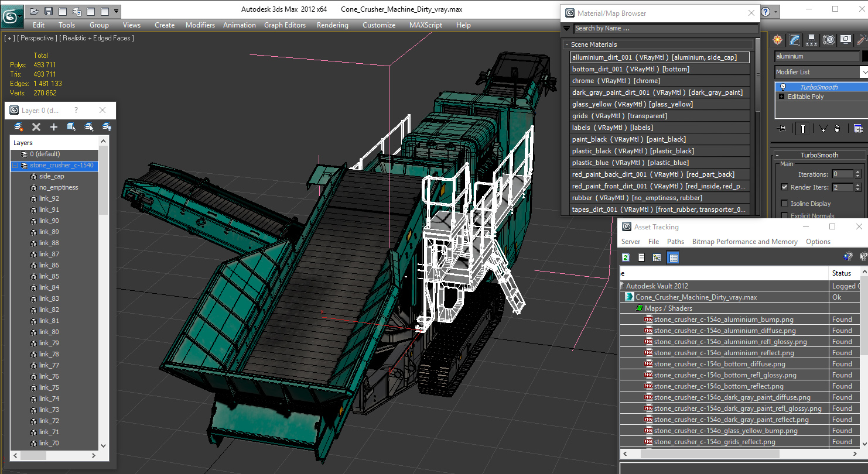This screenshot has height=474, width=868.
Task: Toggle visibility icon for no_emptiness layer item
Action: tap(33, 187)
